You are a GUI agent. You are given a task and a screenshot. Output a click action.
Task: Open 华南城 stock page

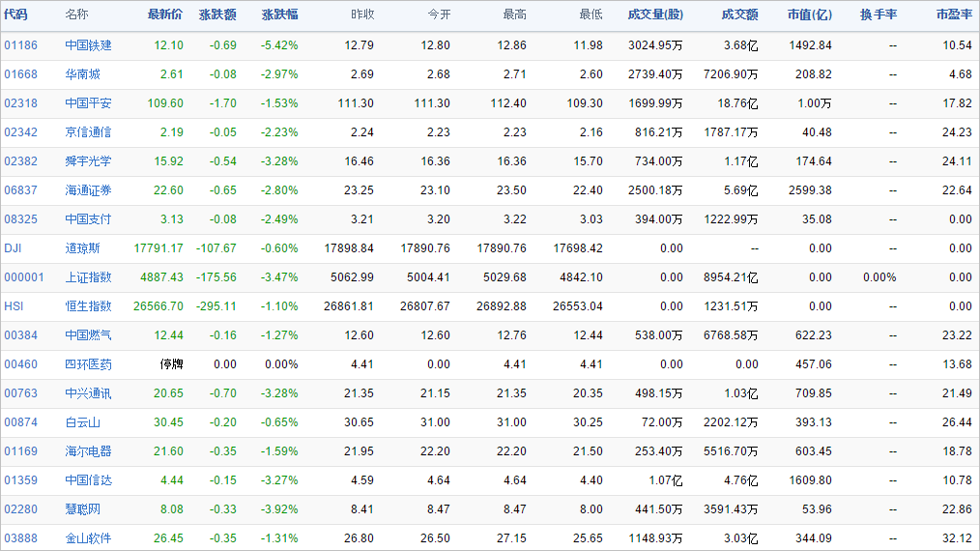click(82, 73)
